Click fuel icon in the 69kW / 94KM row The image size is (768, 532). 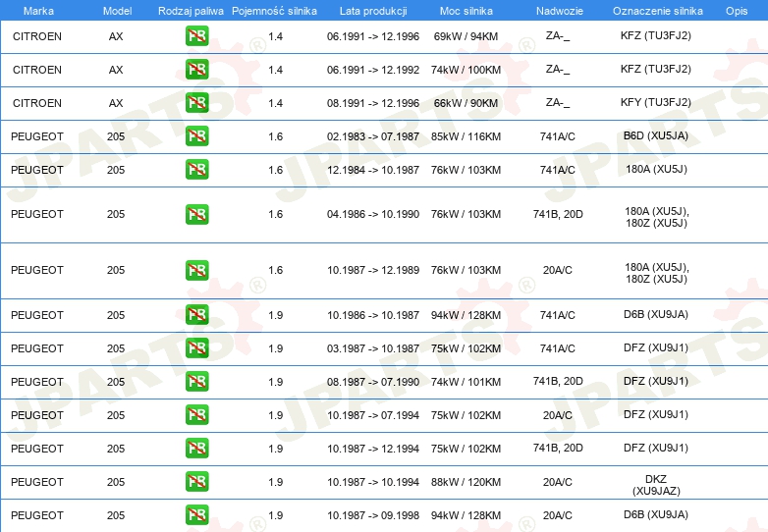(196, 36)
